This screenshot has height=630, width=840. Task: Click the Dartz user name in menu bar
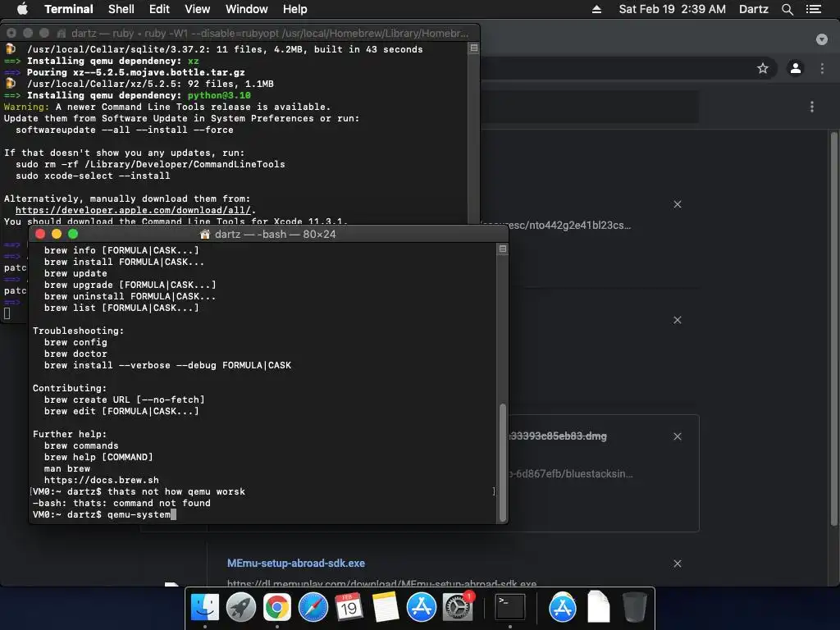[x=753, y=9]
